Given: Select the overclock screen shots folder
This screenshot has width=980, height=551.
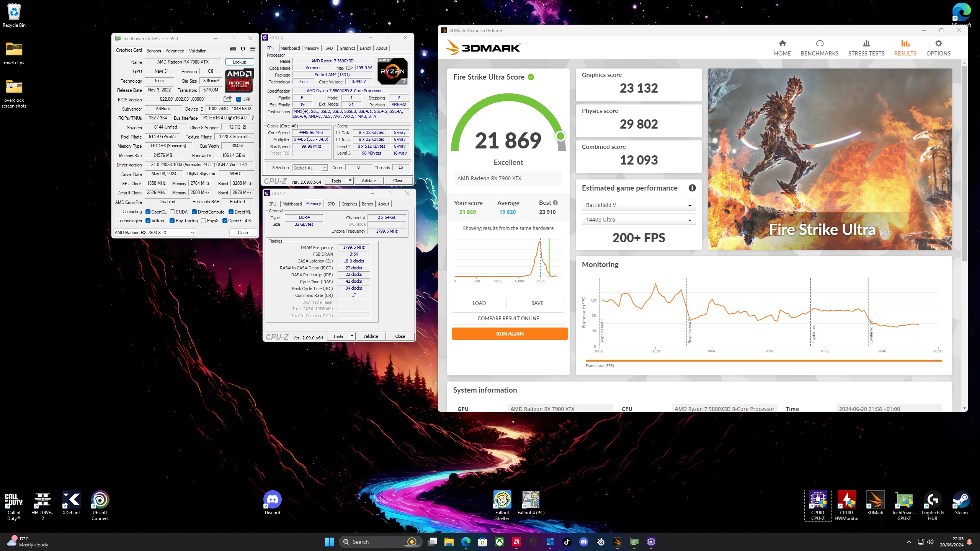Looking at the screenshot, I should 14,94.
